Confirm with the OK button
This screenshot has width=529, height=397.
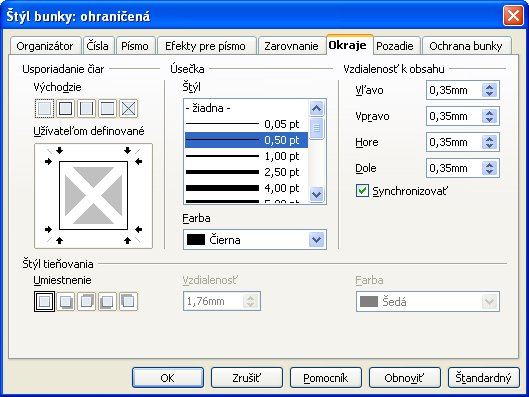168,378
